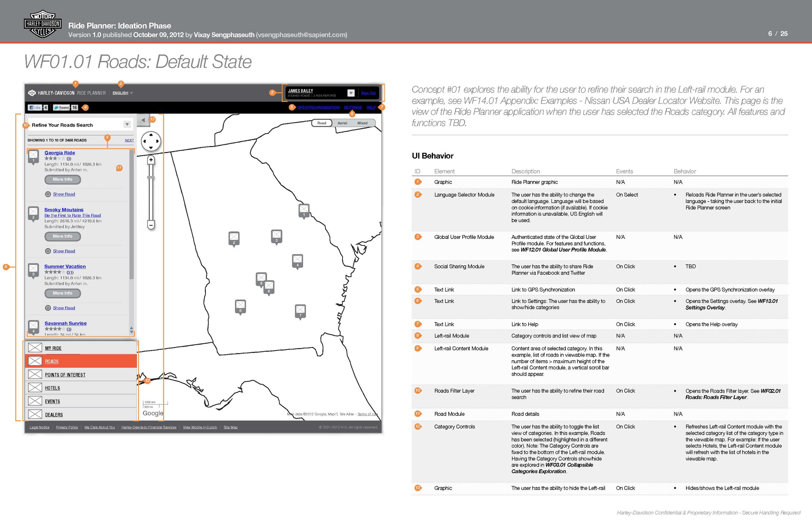Click the Harley-Davidson Motor Cycles logo in page header
The height and width of the screenshot is (526, 812).
coord(43,23)
